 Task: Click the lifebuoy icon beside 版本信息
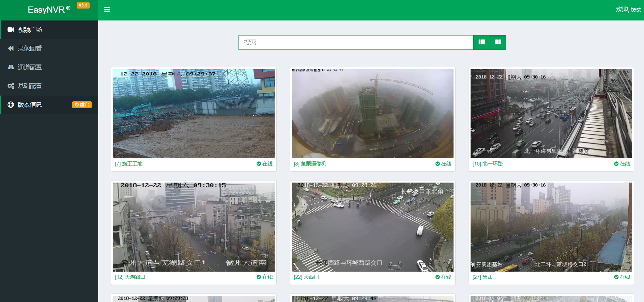11,105
